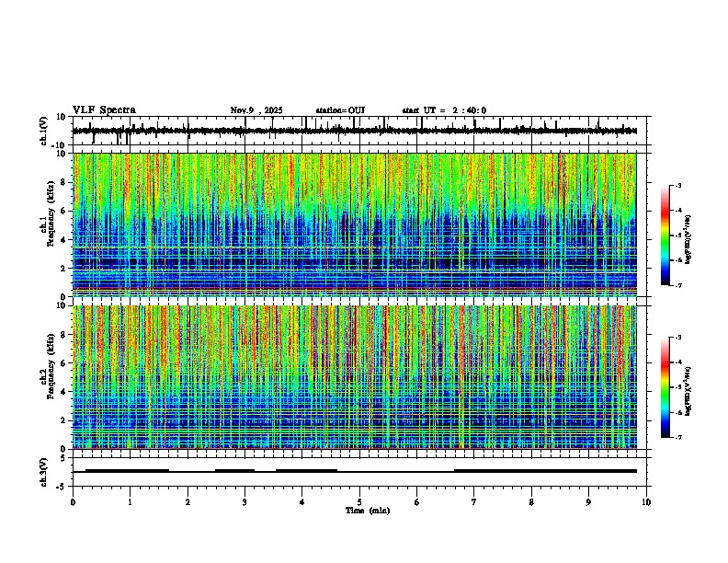Click the "-7" tick on ch.2 colorbar
This screenshot has width=728, height=563.
677,438
